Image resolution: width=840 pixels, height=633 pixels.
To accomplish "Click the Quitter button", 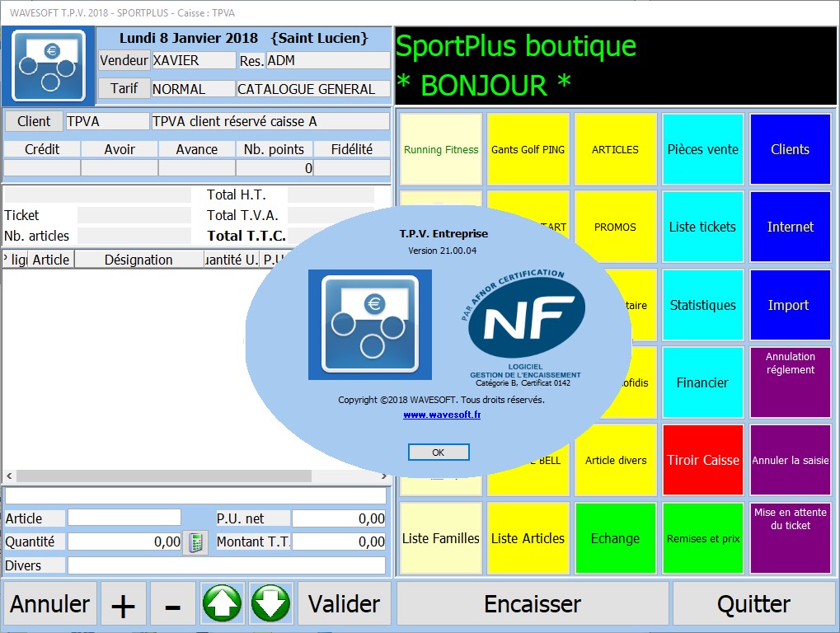I will [753, 604].
